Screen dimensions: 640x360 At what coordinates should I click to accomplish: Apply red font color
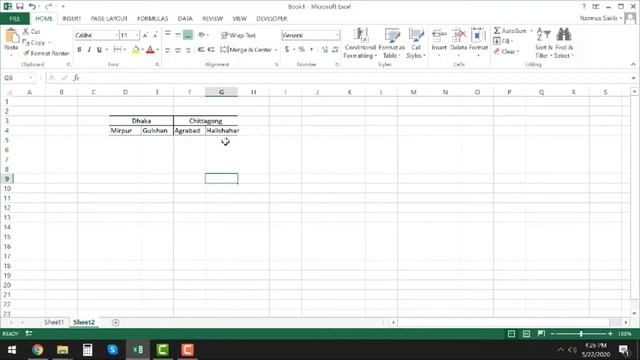click(x=150, y=49)
